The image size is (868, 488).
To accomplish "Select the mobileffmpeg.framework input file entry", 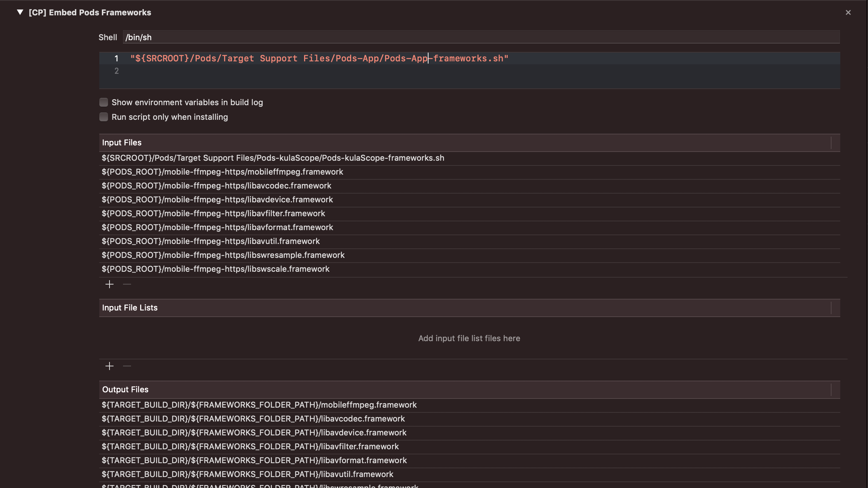I will [x=222, y=172].
